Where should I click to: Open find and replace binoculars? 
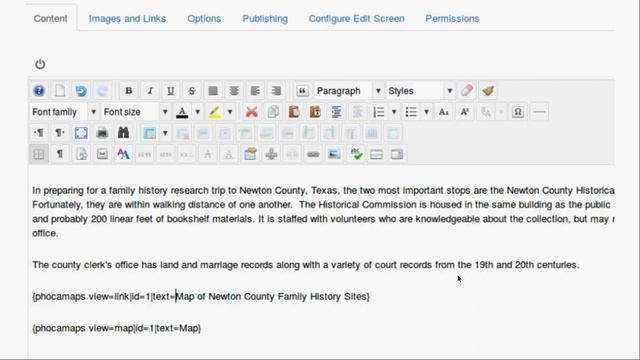pyautogui.click(x=123, y=133)
